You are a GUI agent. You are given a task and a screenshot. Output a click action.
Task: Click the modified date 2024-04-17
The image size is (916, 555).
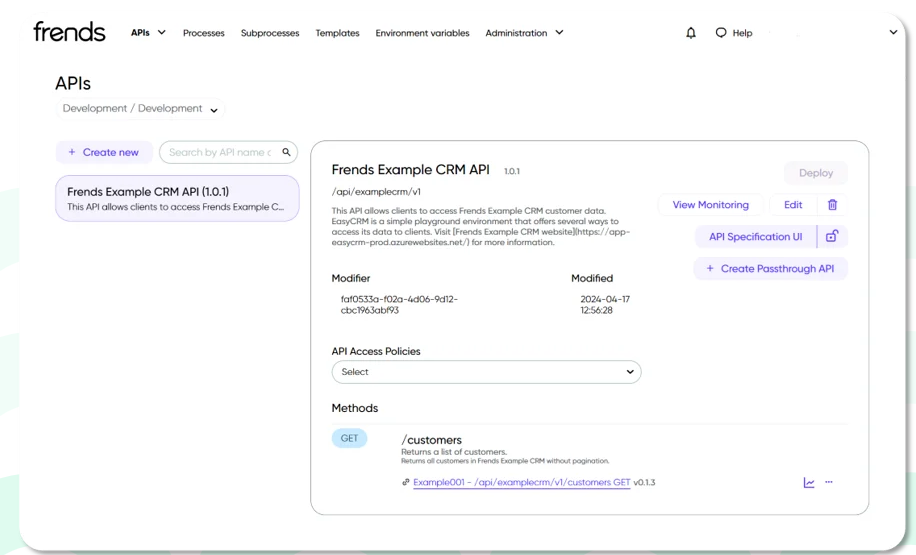coord(605,299)
